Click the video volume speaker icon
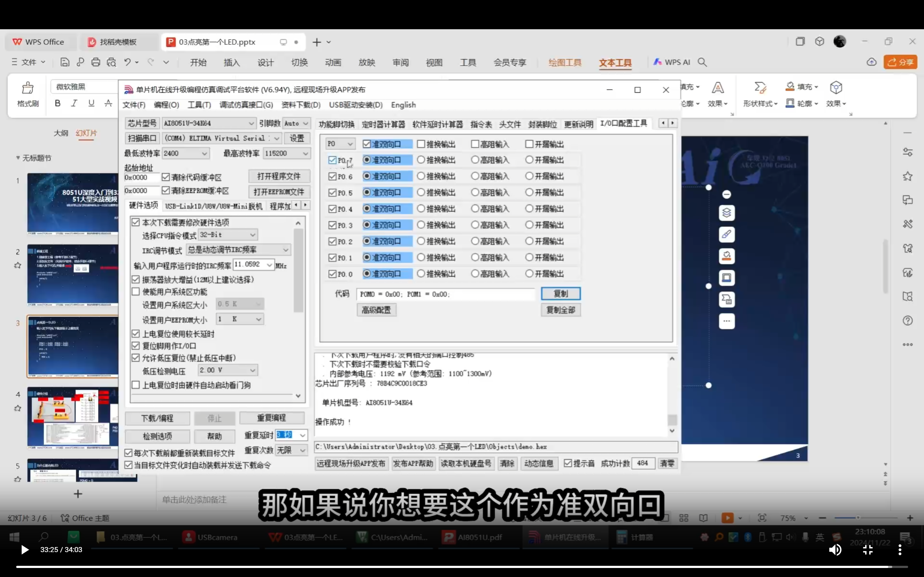This screenshot has height=577, width=924. (835, 550)
